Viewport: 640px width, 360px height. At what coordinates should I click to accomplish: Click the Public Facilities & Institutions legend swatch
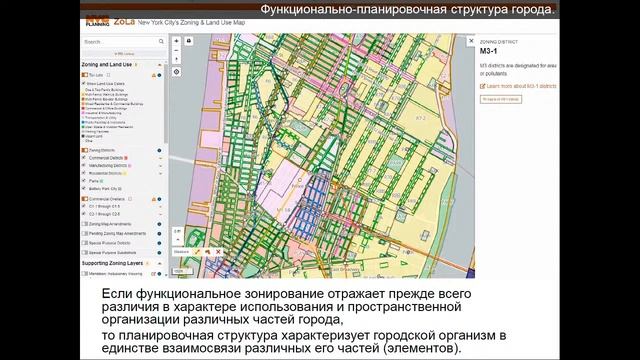click(x=83, y=122)
